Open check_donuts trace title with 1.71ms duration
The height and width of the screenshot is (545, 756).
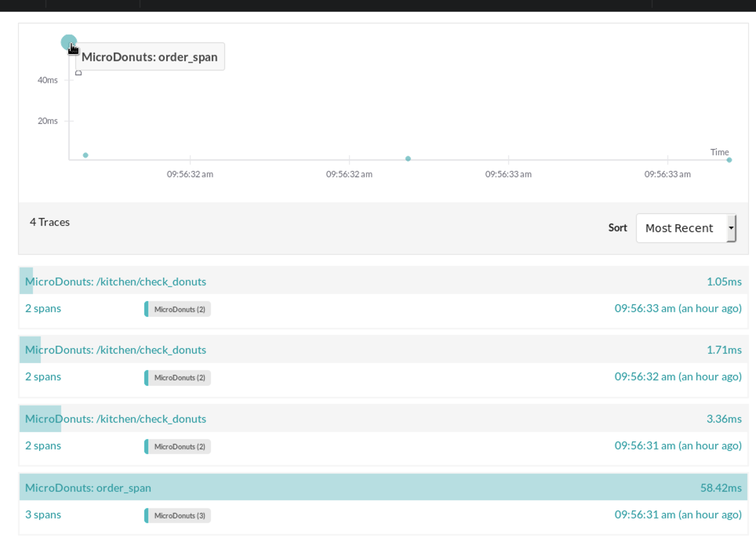coord(116,350)
